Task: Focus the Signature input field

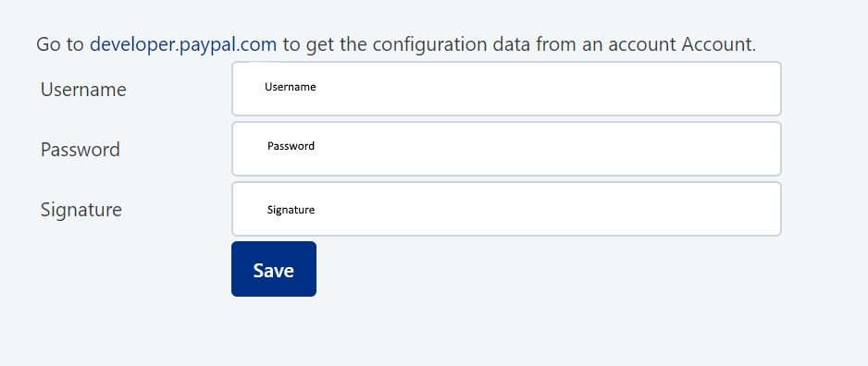Action: [x=506, y=209]
